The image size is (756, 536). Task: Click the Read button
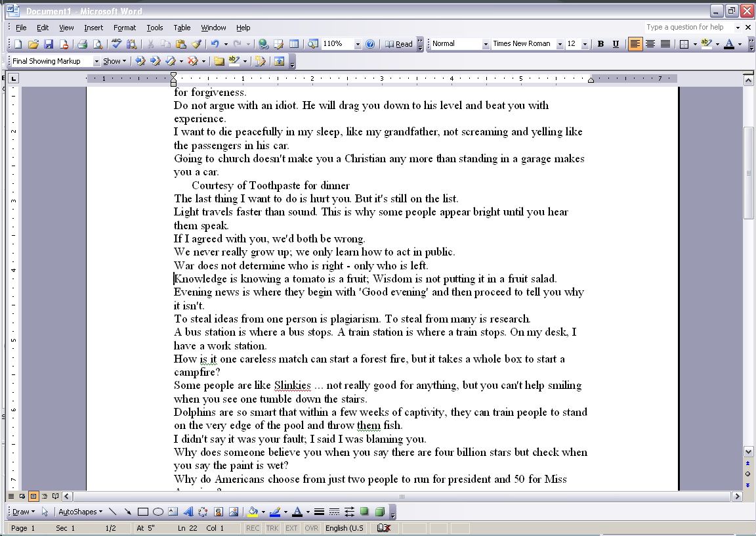402,43
